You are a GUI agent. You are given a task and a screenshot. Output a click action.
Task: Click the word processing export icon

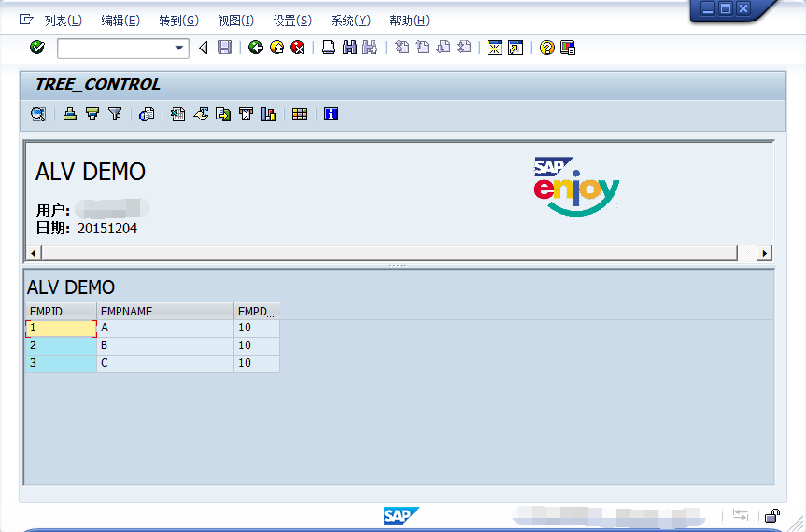click(x=201, y=114)
